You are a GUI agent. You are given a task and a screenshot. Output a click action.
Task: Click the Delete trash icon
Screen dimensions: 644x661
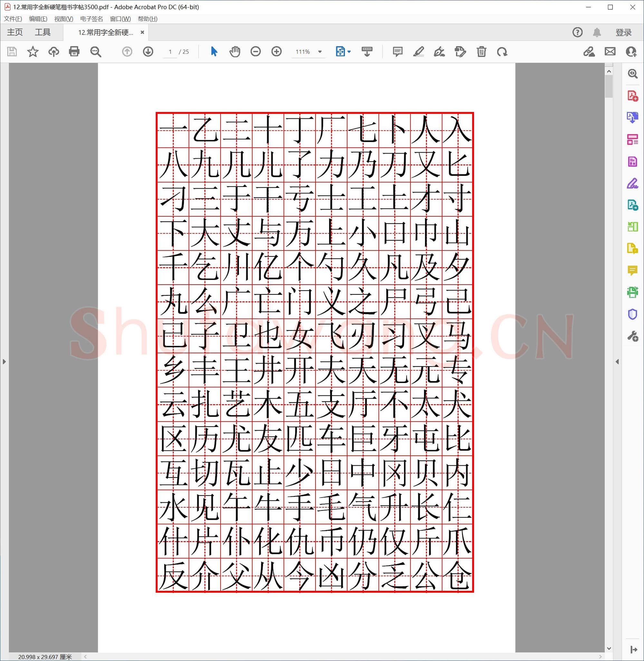click(x=481, y=51)
